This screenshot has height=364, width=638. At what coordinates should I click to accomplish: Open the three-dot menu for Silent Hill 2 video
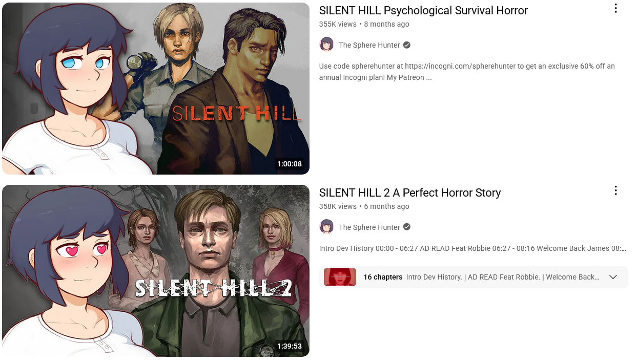pyautogui.click(x=615, y=191)
